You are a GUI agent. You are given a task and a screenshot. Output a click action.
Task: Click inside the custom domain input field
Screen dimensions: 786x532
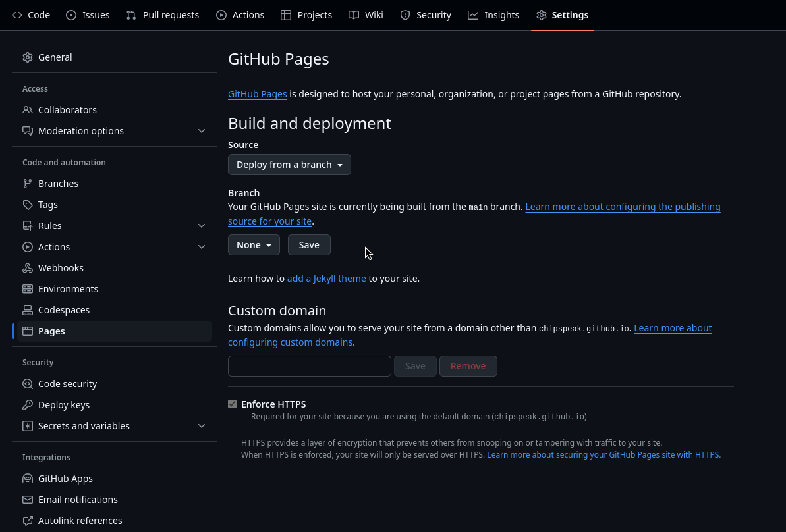(x=309, y=365)
